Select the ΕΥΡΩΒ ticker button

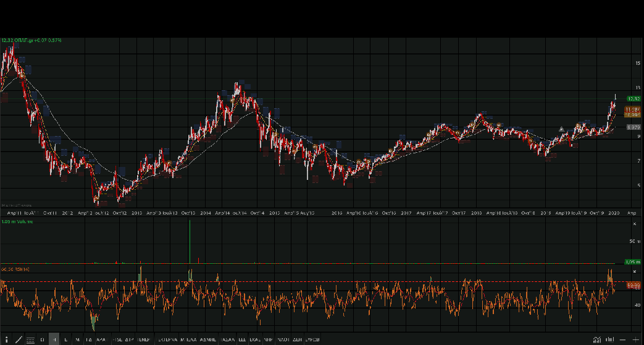[312, 339]
